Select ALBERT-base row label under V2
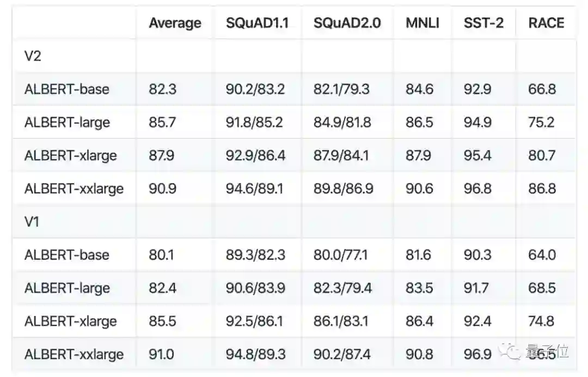The height and width of the screenshot is (377, 588). pyautogui.click(x=67, y=89)
